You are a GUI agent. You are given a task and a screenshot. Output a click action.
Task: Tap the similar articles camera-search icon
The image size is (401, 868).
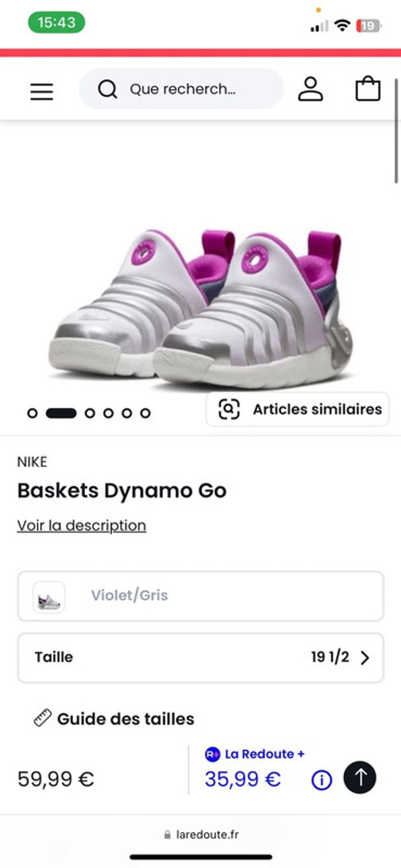(229, 409)
